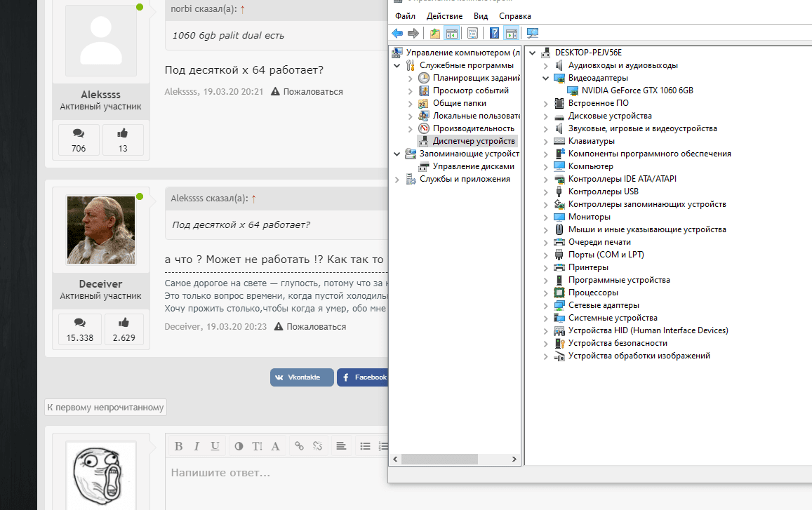The height and width of the screenshot is (510, 812).
Task: Click the unordered list icon in editor
Action: (365, 445)
